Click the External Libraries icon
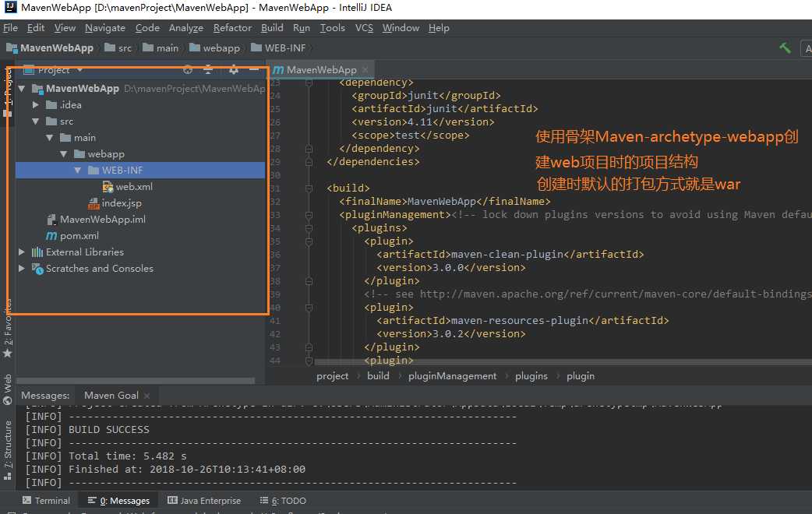Image resolution: width=812 pixels, height=514 pixels. pyautogui.click(x=37, y=252)
